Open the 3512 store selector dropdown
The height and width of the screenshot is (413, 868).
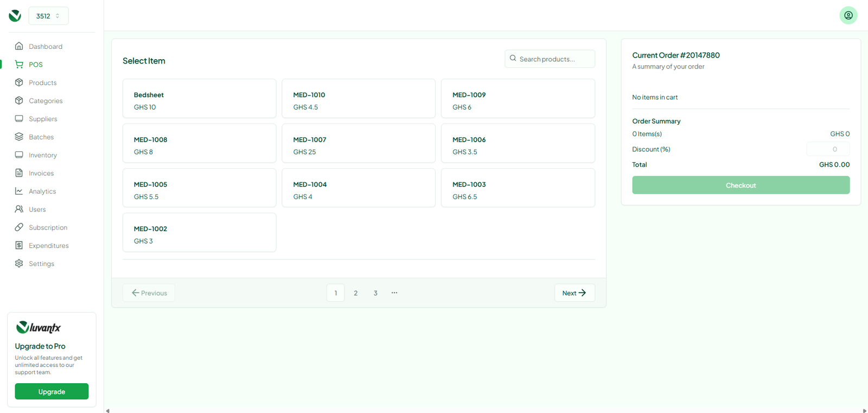click(x=48, y=16)
